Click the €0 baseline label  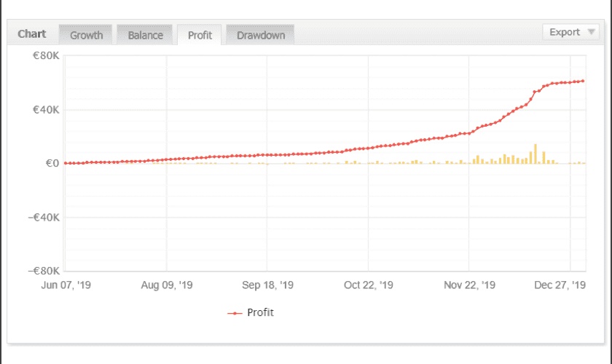(52, 163)
